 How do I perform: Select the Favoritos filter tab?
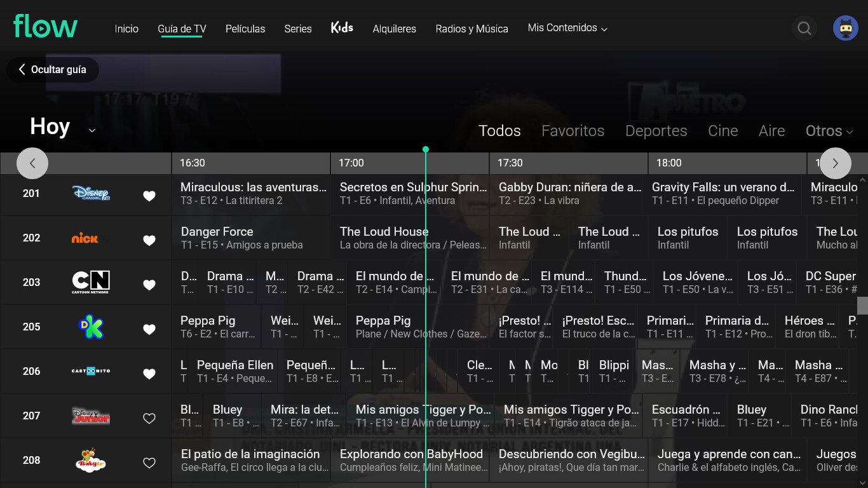pyautogui.click(x=573, y=131)
